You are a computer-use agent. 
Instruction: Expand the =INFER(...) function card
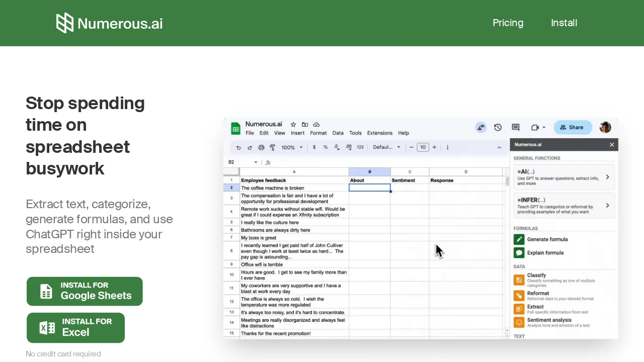[x=564, y=205]
